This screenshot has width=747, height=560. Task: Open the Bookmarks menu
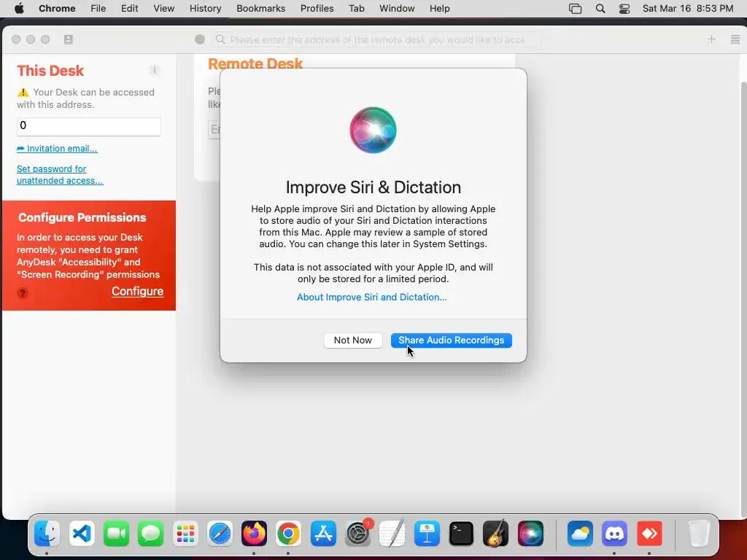(260, 9)
